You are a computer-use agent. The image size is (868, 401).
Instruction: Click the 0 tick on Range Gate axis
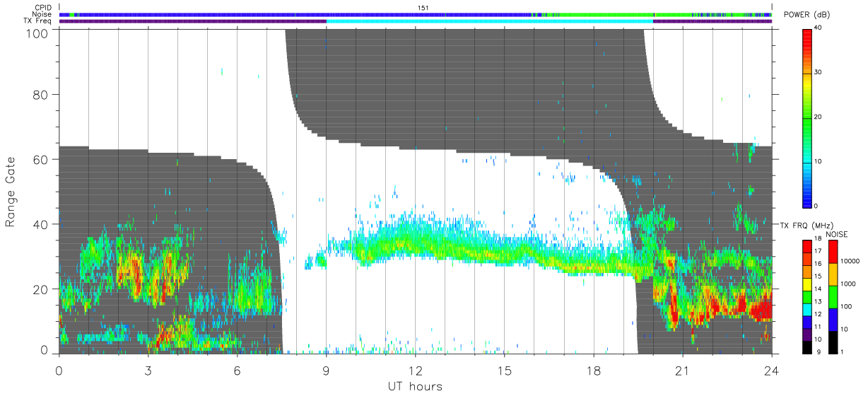(45, 350)
